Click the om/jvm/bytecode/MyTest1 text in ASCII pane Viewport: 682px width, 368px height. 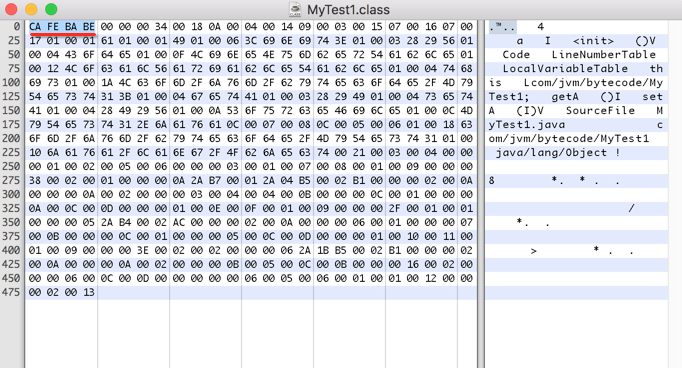tap(568, 138)
